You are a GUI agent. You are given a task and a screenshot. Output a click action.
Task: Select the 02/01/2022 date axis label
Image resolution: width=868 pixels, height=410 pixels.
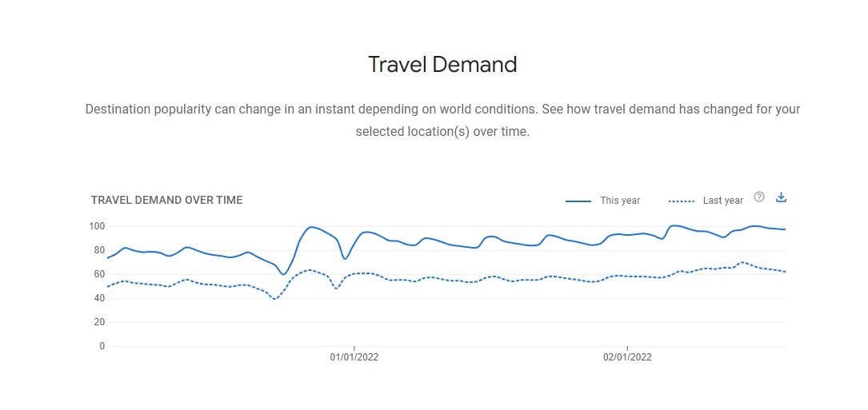tap(627, 357)
